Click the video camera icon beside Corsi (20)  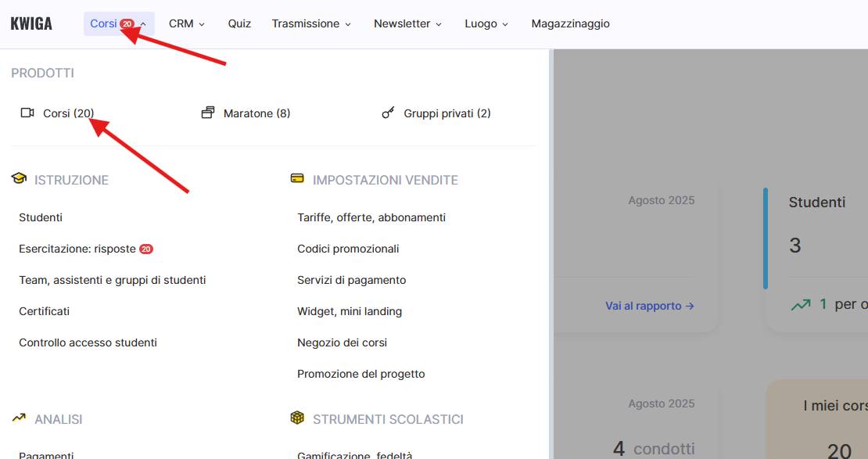coord(27,113)
